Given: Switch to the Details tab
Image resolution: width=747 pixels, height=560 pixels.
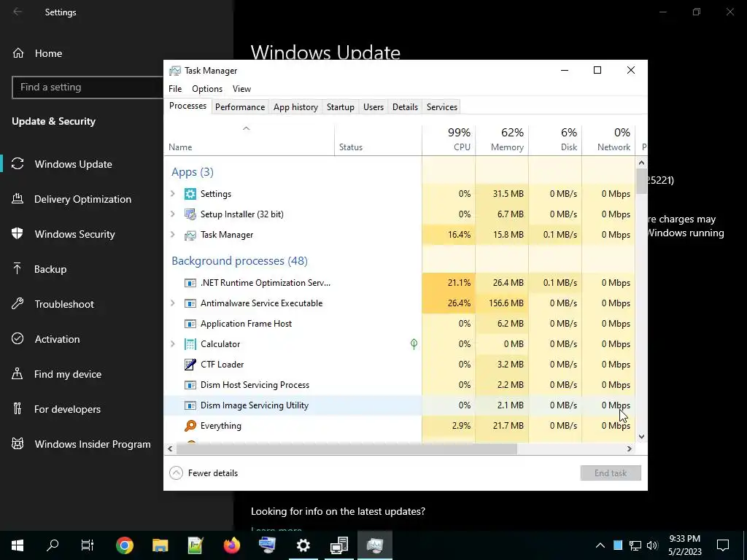Looking at the screenshot, I should [406, 107].
